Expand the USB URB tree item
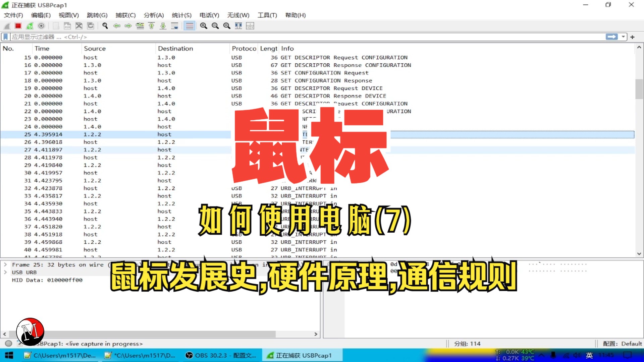The image size is (644, 362). [5, 272]
